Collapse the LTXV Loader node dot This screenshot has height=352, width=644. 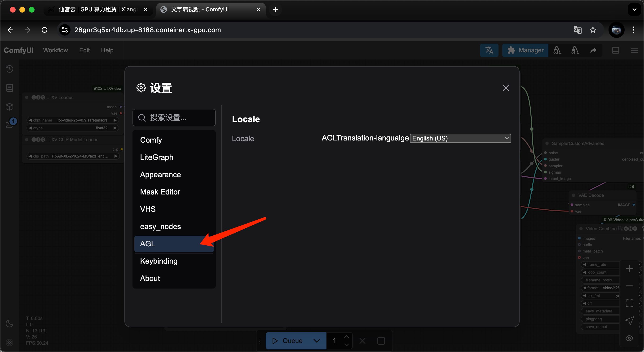click(27, 97)
